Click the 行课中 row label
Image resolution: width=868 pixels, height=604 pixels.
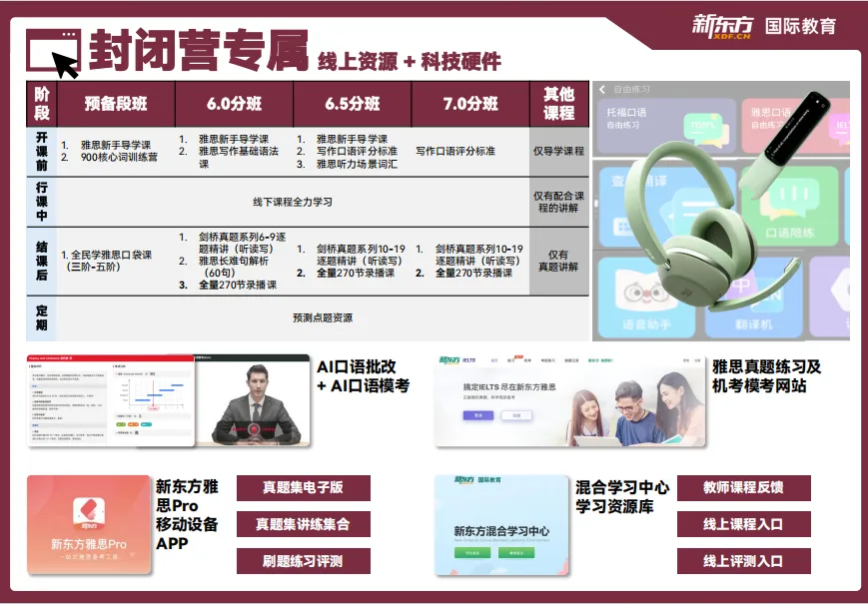coord(42,202)
